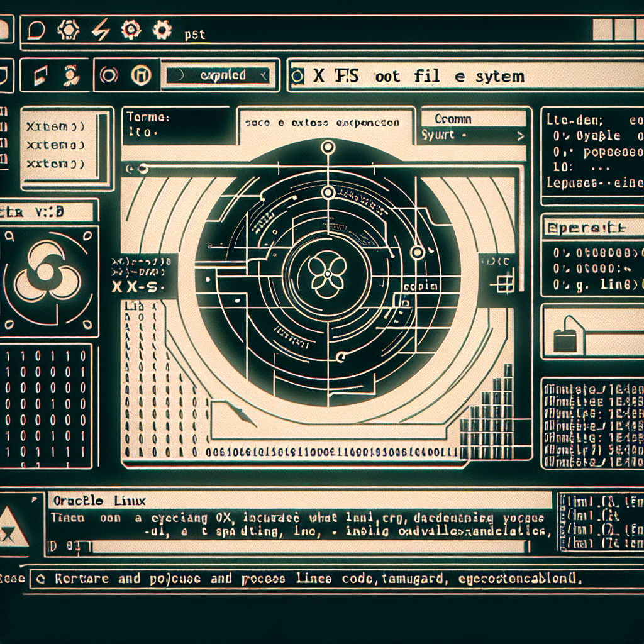The image size is (644, 644).
Task: Click the circle icon before 'Rortare and' status text
Action: pos(40,579)
